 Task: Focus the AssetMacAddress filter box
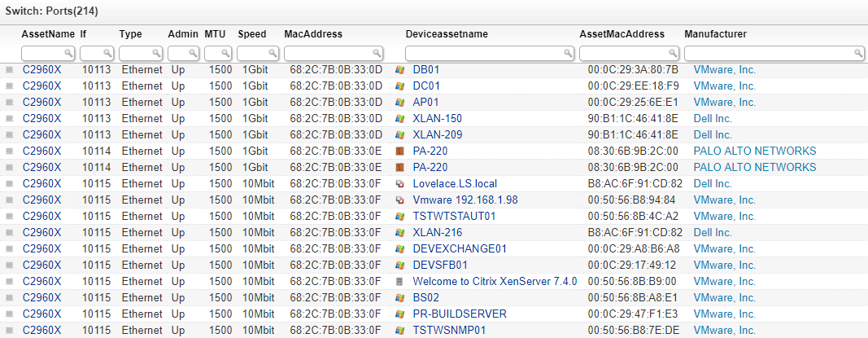tap(630, 53)
